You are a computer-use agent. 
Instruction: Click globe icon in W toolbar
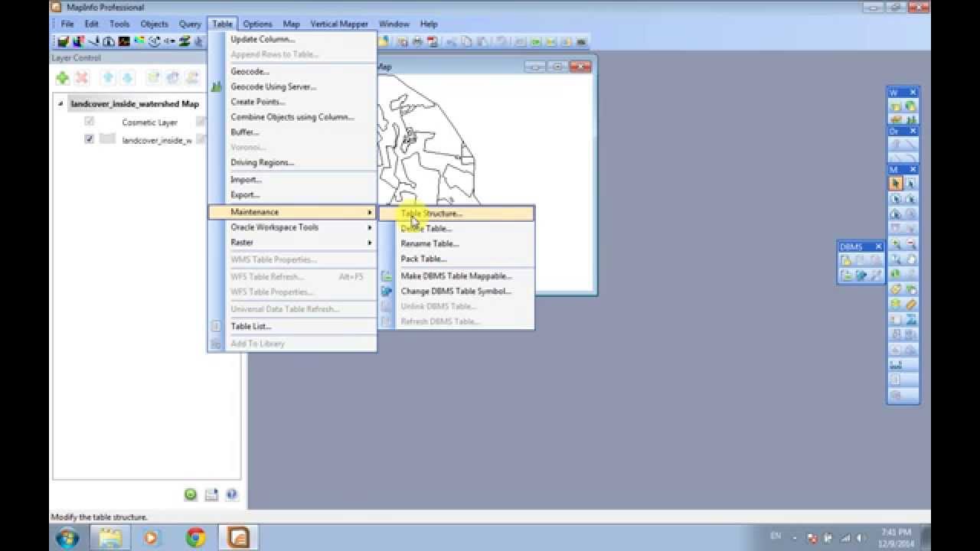(x=910, y=106)
